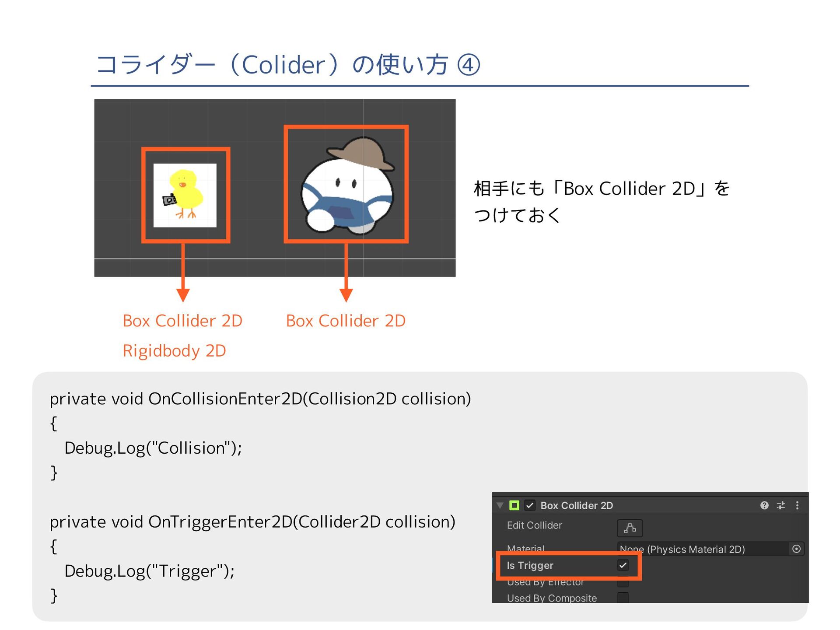The width and height of the screenshot is (840, 630).
Task: Open Box Collider 2D help reference icon
Action: [x=764, y=505]
